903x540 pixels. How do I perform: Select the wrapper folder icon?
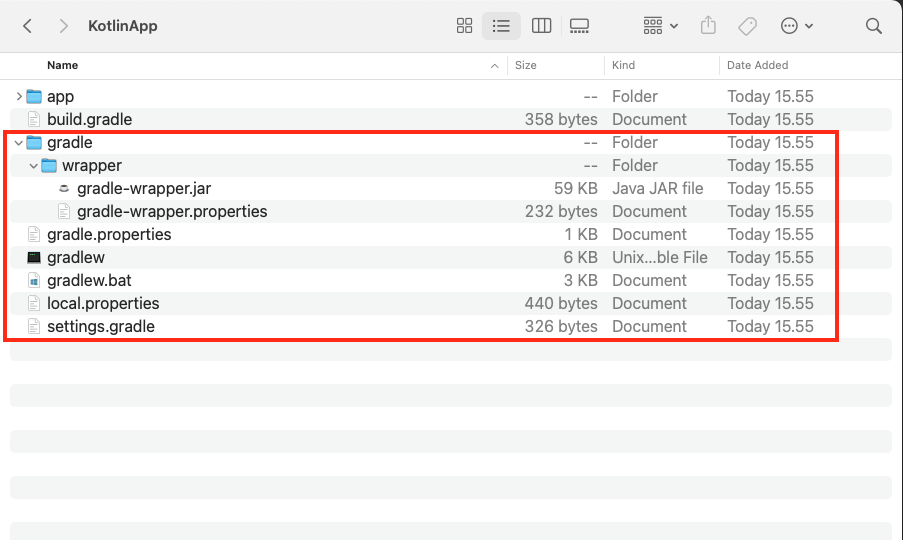(50, 165)
